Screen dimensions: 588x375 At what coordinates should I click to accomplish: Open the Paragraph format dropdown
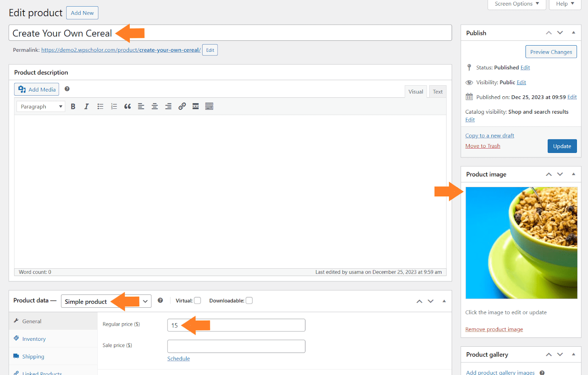click(x=41, y=107)
